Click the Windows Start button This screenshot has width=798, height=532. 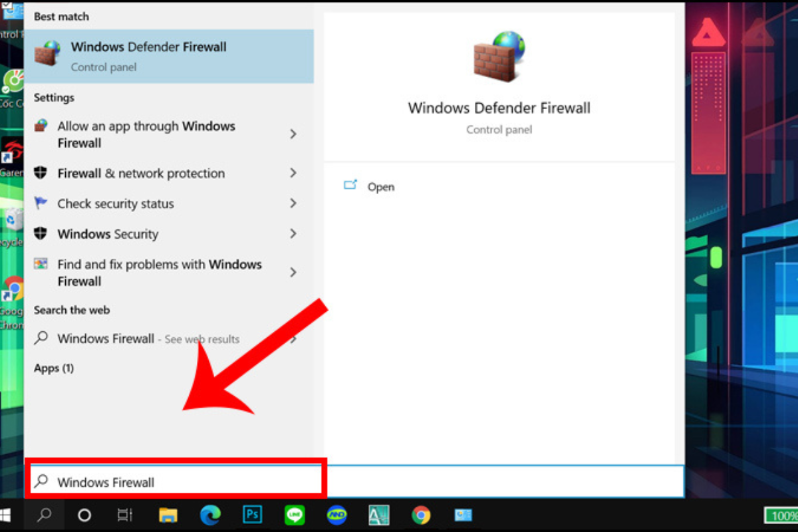[7, 515]
